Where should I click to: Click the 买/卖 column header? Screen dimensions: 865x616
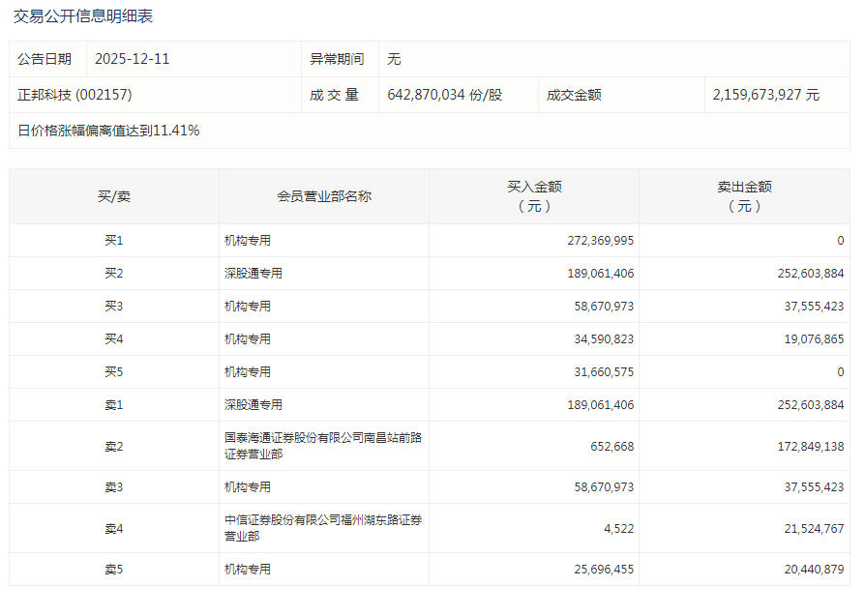coord(114,196)
